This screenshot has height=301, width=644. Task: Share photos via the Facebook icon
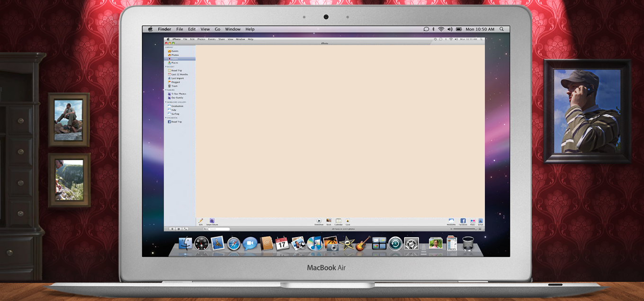tap(463, 221)
